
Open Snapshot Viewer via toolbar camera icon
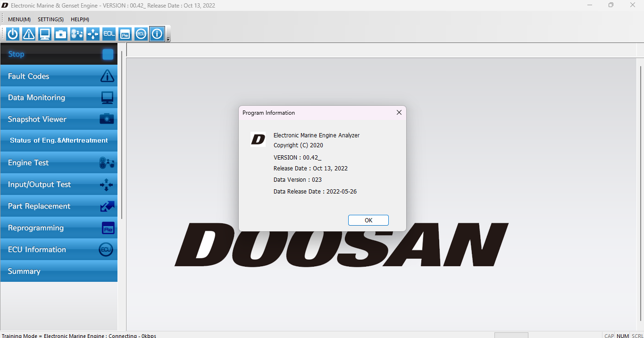tap(61, 34)
